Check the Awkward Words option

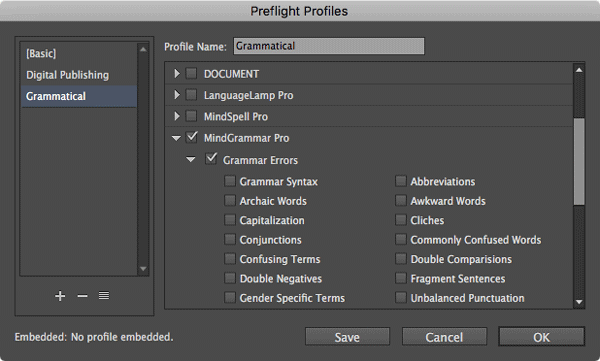coord(401,200)
